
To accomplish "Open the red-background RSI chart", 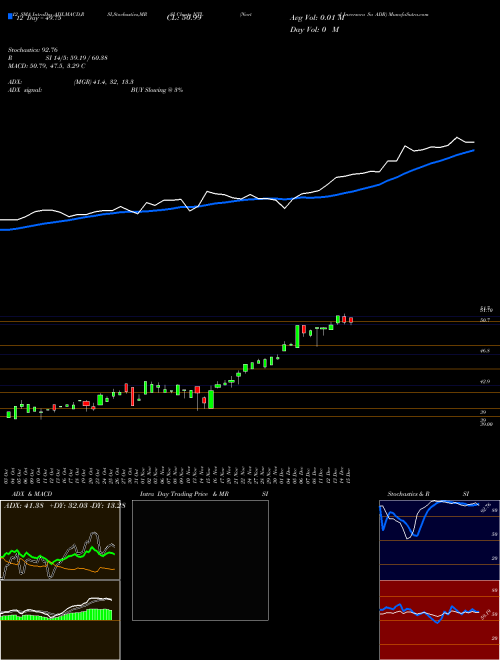I will [x=439, y=620].
